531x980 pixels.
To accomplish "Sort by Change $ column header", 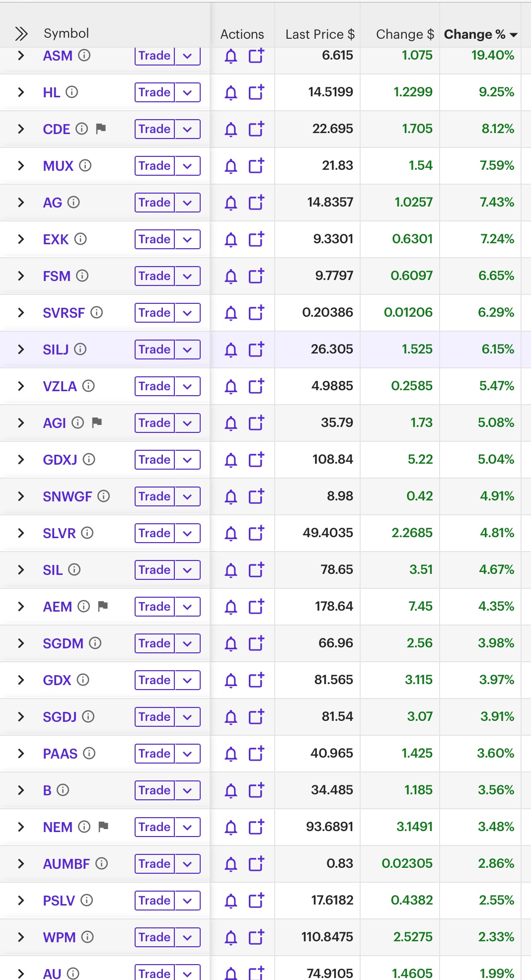I will (404, 34).
